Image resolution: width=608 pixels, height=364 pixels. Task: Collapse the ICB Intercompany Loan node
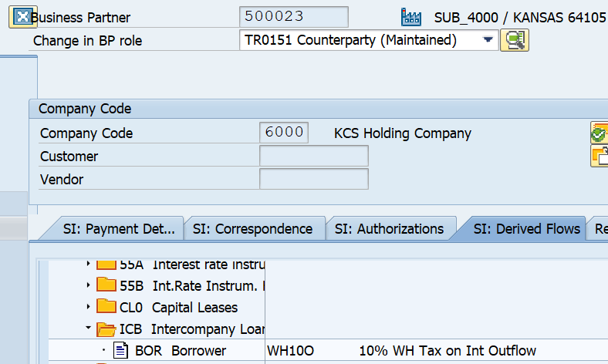(x=88, y=329)
